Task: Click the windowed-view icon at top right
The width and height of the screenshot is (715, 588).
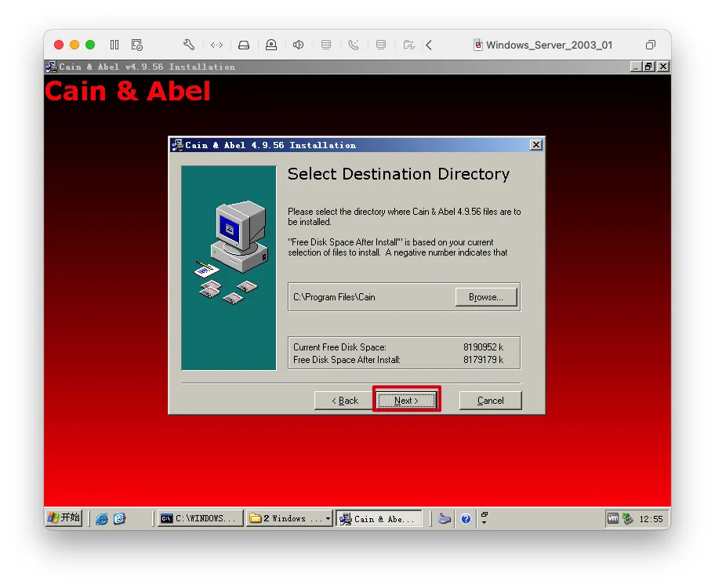Action: [x=651, y=45]
